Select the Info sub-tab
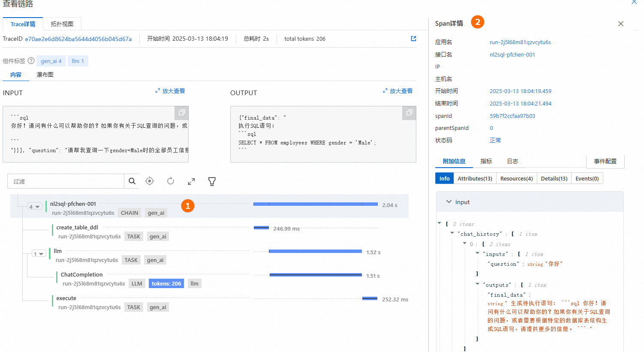 coord(445,178)
